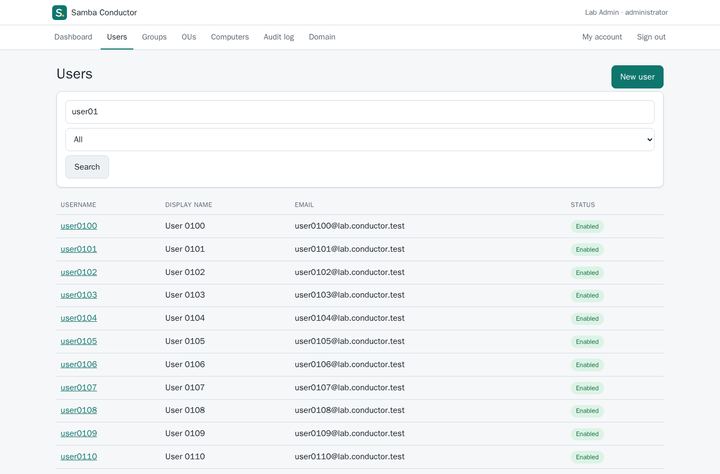Click email user0107@lab.conductor.test

[349, 387]
